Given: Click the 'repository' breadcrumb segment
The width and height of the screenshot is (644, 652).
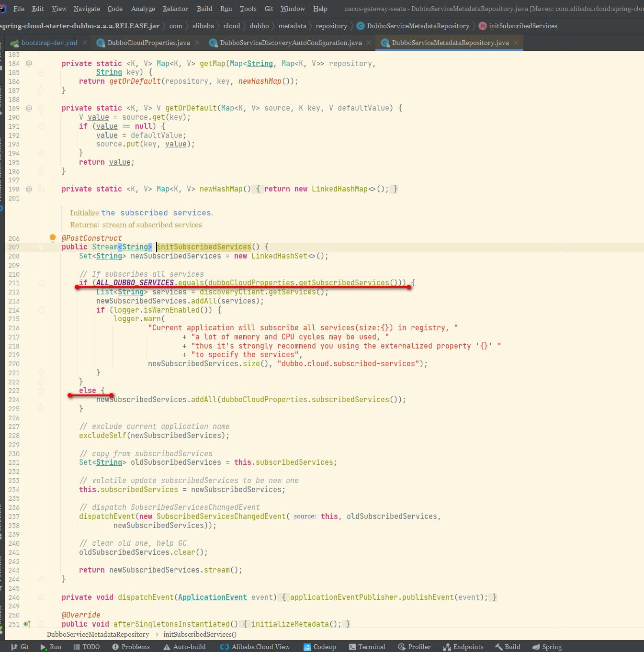Looking at the screenshot, I should [331, 26].
